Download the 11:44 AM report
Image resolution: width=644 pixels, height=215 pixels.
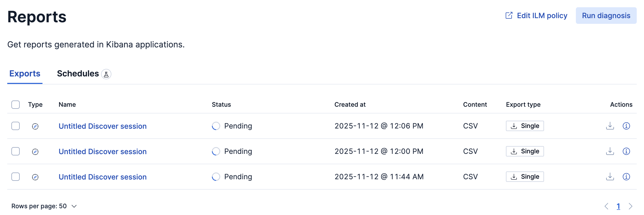click(x=610, y=177)
